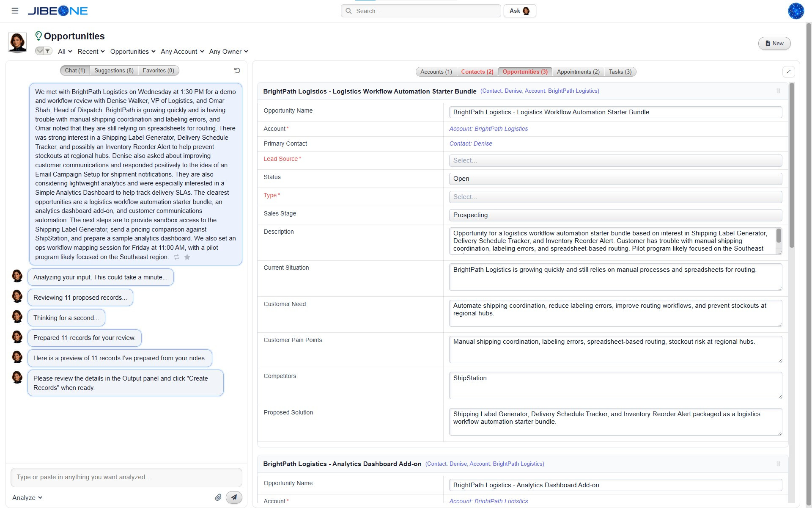Open the Sales Stage Prospecting dropdown

(x=615, y=215)
